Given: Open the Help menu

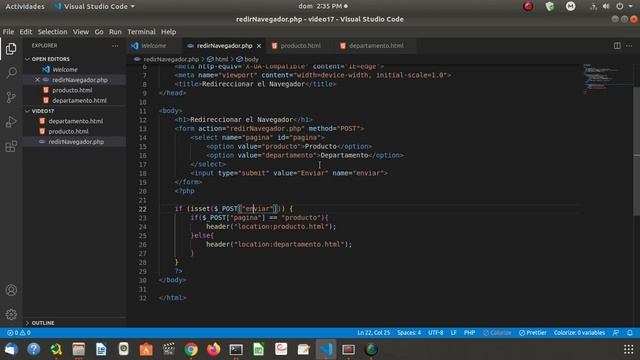Looking at the screenshot, I should click(168, 32).
